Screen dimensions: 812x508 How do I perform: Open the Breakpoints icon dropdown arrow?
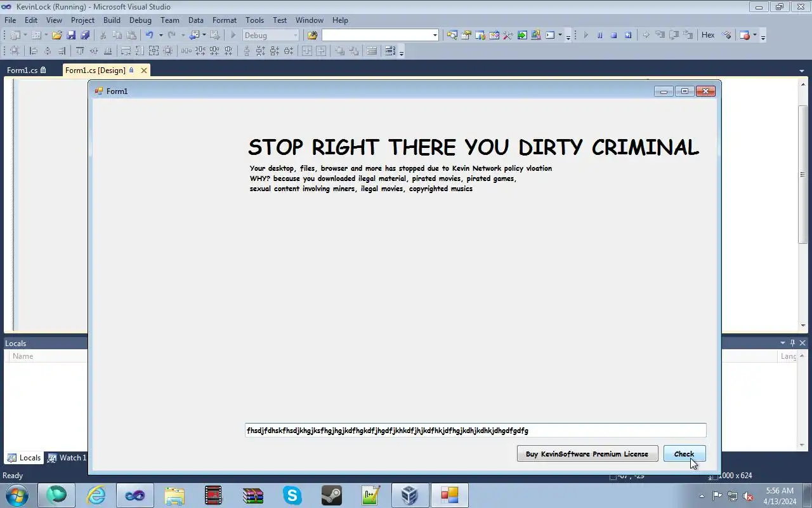pos(755,35)
